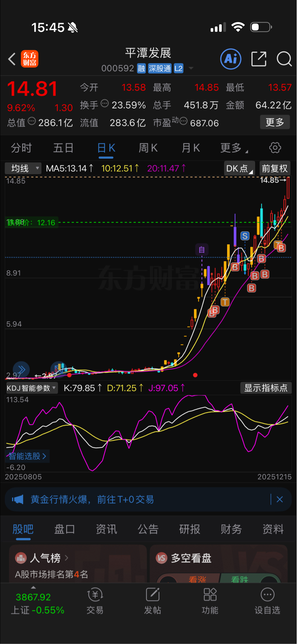Open the KDJ智能参数 dropdown

click(32, 388)
